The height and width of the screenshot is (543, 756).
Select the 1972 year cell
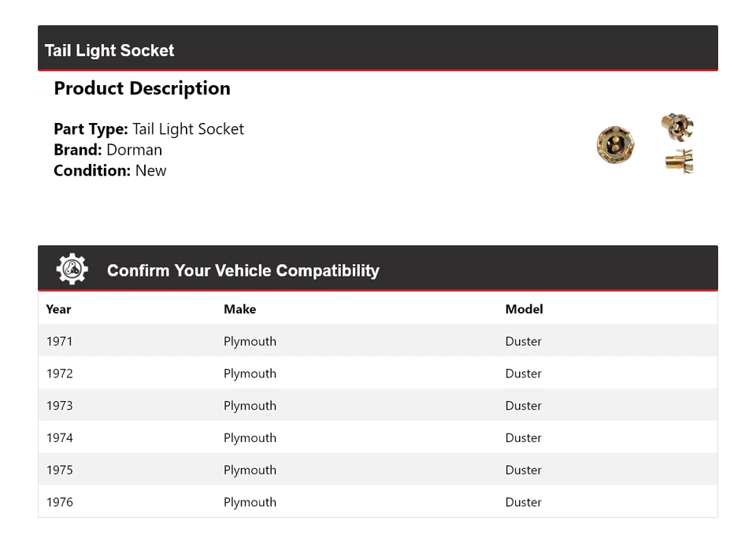(59, 374)
